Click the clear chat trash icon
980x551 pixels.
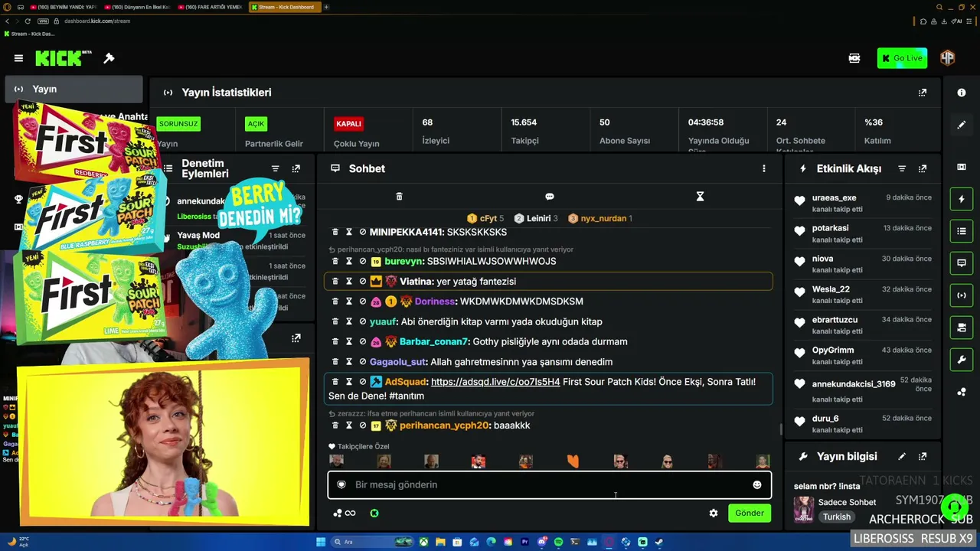coord(399,197)
